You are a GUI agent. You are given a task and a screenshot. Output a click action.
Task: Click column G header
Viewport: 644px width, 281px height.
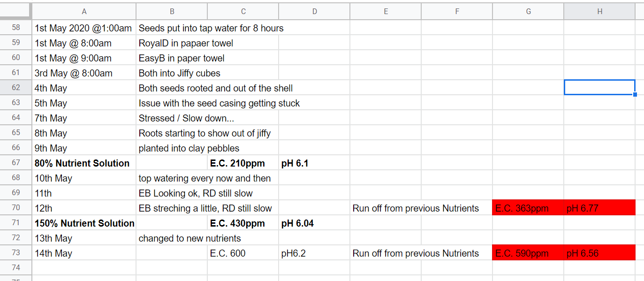pos(528,11)
